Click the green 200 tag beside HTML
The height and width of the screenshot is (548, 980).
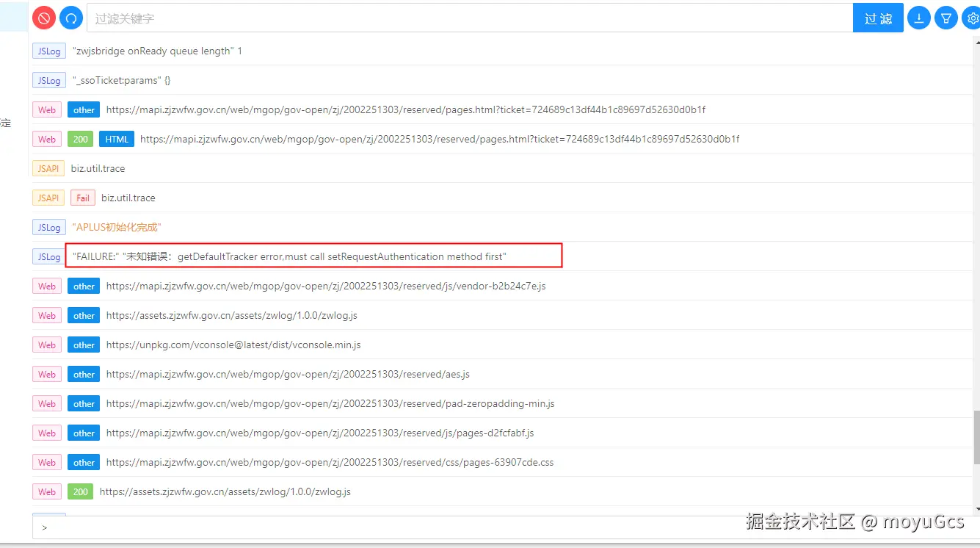coord(81,139)
